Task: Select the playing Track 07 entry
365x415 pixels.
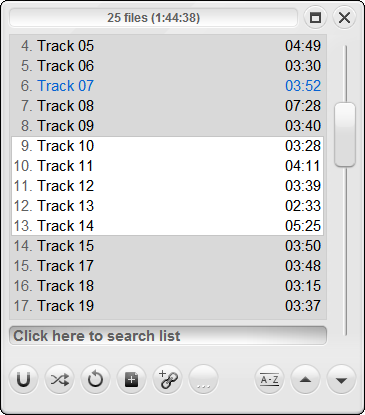Action: 167,86
